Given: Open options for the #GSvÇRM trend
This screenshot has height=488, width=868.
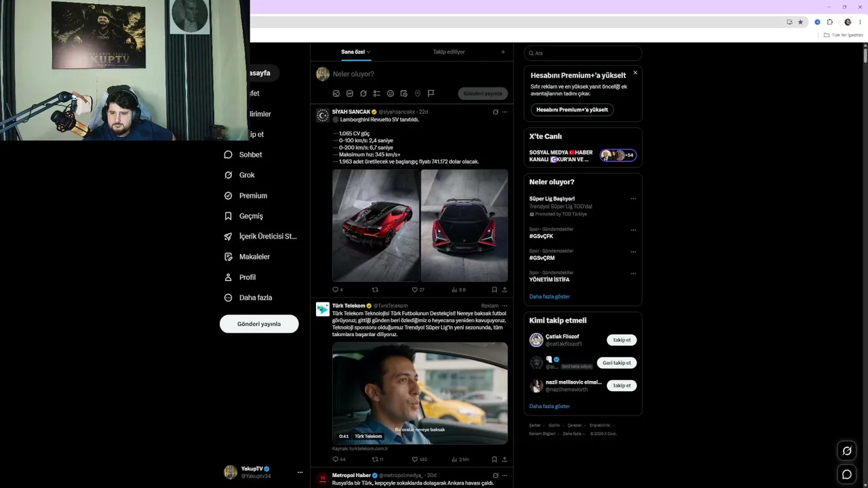Looking at the screenshot, I should pyautogui.click(x=633, y=251).
